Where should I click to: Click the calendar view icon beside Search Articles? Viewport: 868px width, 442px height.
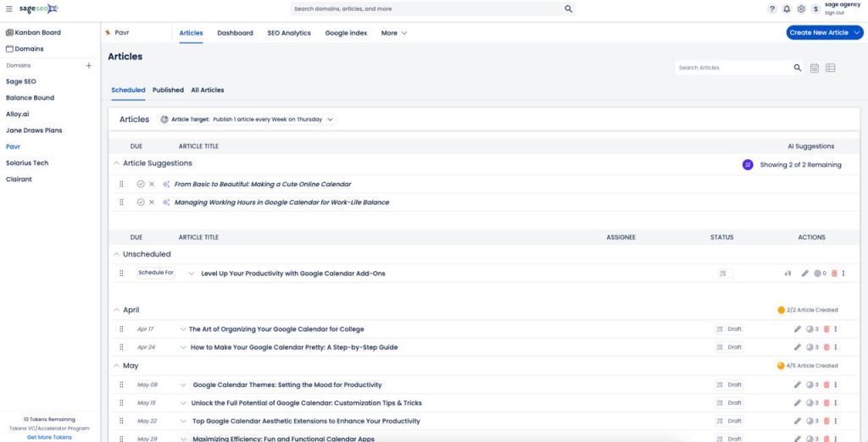[x=814, y=68]
